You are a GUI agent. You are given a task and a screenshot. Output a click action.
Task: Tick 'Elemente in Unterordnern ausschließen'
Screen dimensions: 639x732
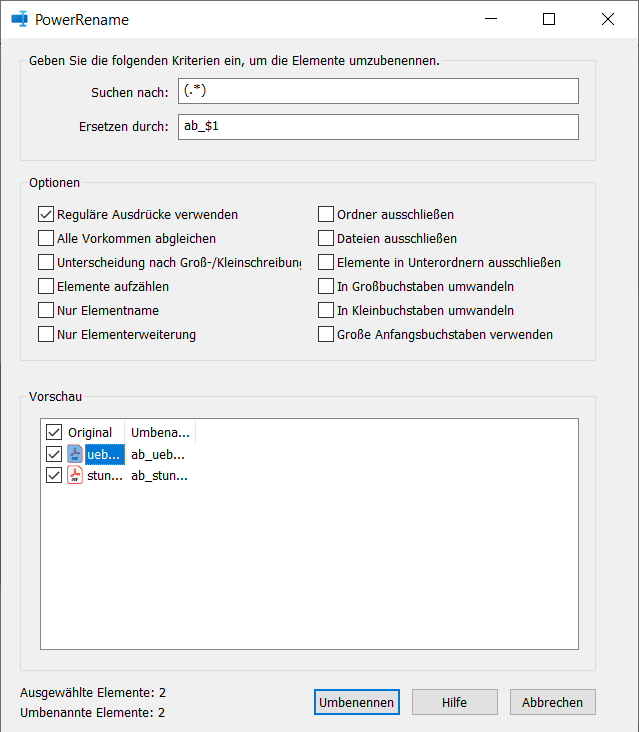[x=326, y=262]
